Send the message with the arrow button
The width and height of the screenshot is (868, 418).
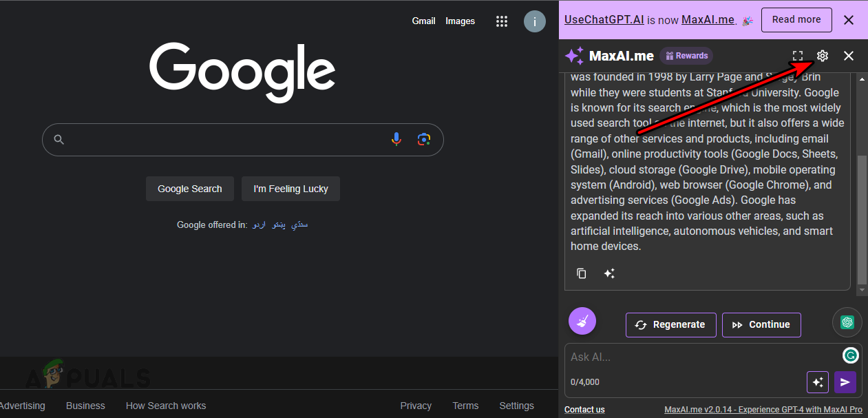[x=845, y=382]
